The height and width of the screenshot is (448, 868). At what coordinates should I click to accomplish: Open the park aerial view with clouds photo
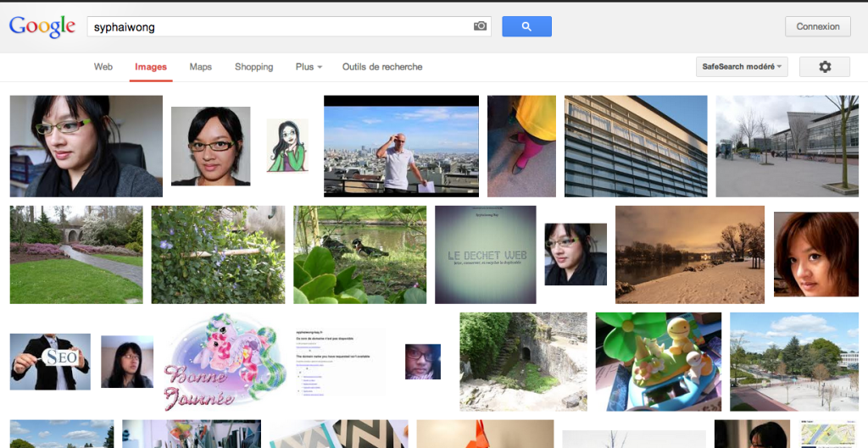[x=794, y=362]
